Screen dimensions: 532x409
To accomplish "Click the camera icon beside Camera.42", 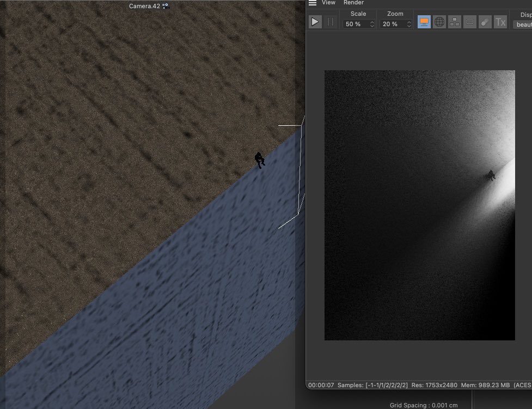I will tap(165, 6).
